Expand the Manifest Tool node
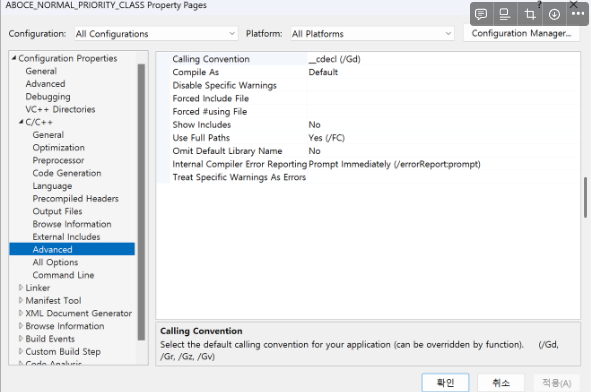This screenshot has width=591, height=392. point(21,300)
